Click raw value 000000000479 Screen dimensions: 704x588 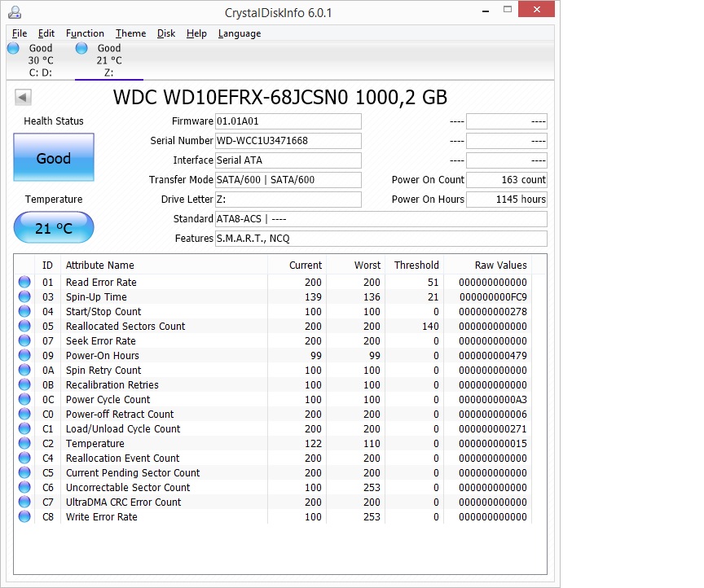point(493,355)
